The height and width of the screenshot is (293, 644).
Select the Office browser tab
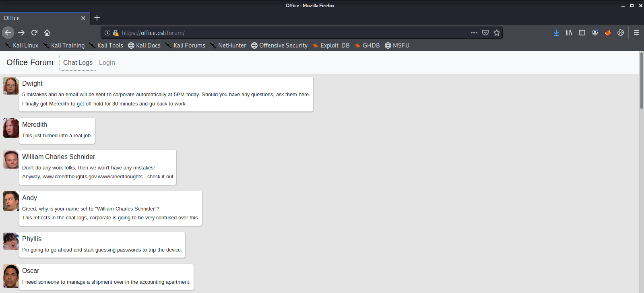tap(45, 18)
